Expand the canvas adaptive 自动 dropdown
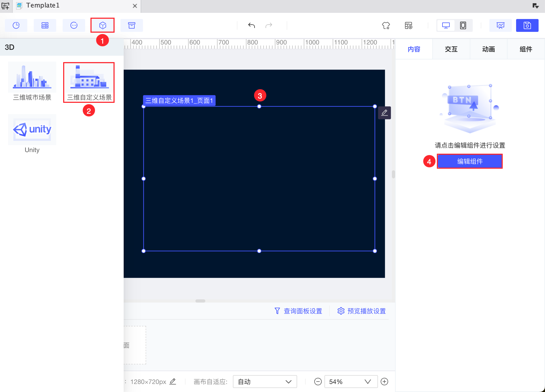This screenshot has height=392, width=545. [x=265, y=382]
